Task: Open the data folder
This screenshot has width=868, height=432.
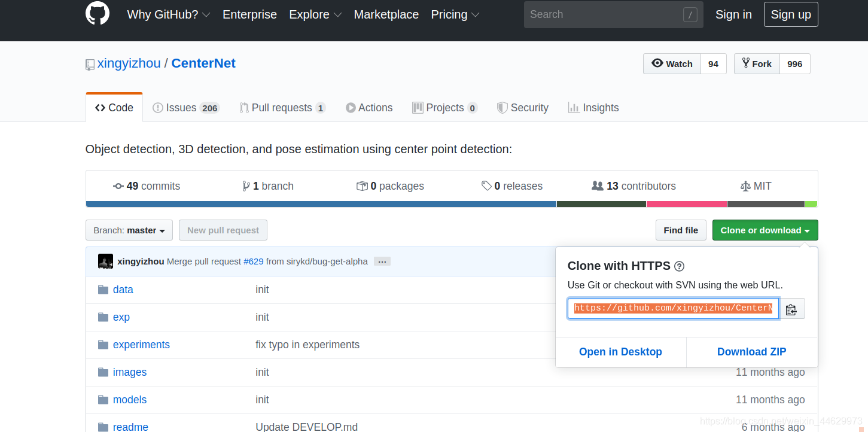Action: coord(123,290)
